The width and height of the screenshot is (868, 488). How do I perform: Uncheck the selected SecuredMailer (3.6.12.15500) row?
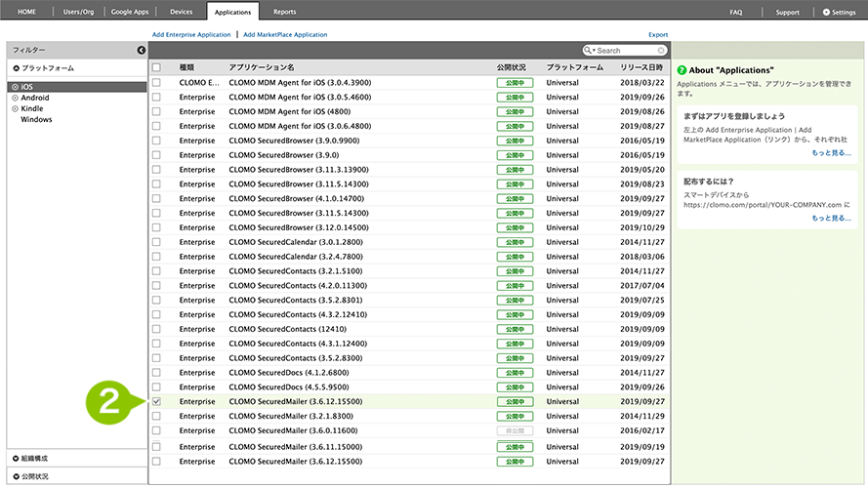(156, 402)
